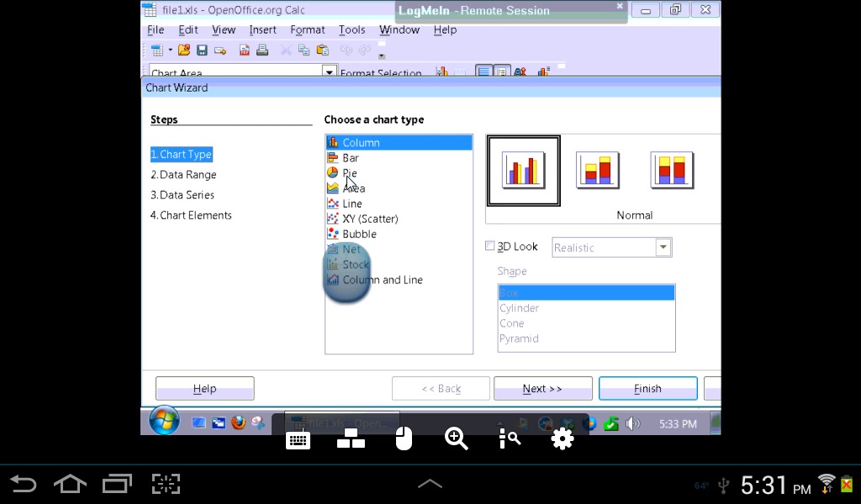The width and height of the screenshot is (861, 504).
Task: Select step 1. Chart Type
Action: tap(182, 154)
